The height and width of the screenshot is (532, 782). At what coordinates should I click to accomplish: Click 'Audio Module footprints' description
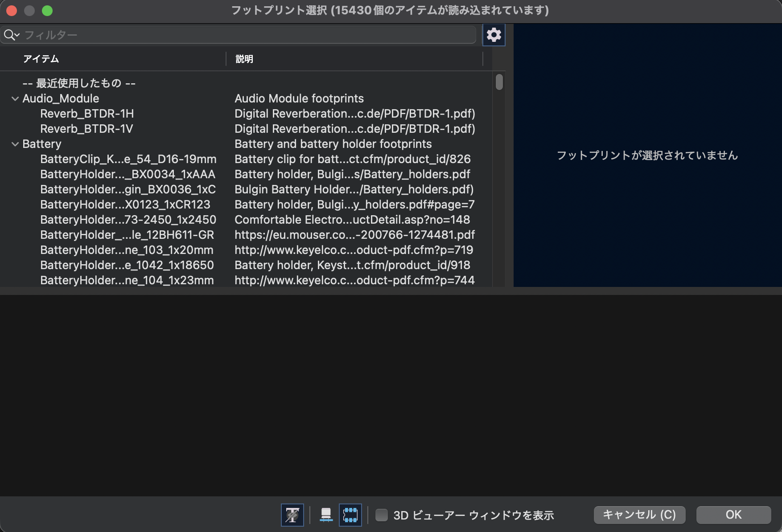[x=299, y=98]
